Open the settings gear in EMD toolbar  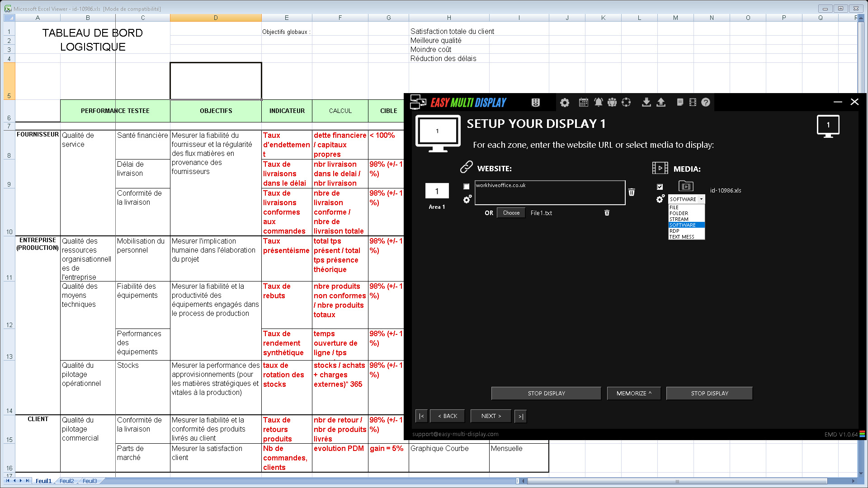click(565, 103)
